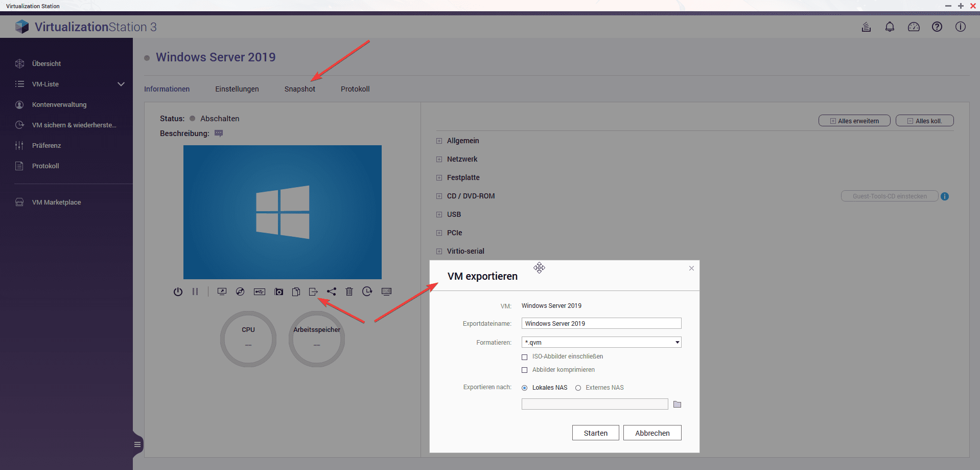This screenshot has height=470, width=980.
Task: Click the Starten button
Action: click(x=596, y=433)
